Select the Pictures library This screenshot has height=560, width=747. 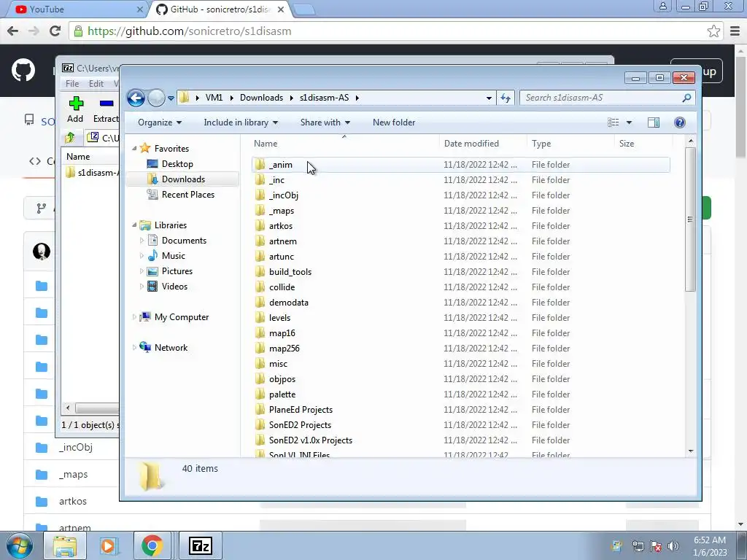pos(177,271)
